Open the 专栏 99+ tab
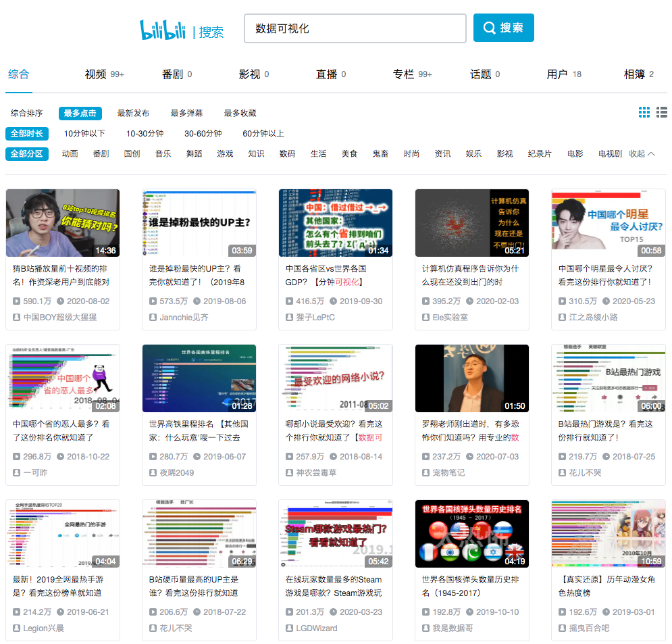The height and width of the screenshot is (644, 672). [x=412, y=74]
